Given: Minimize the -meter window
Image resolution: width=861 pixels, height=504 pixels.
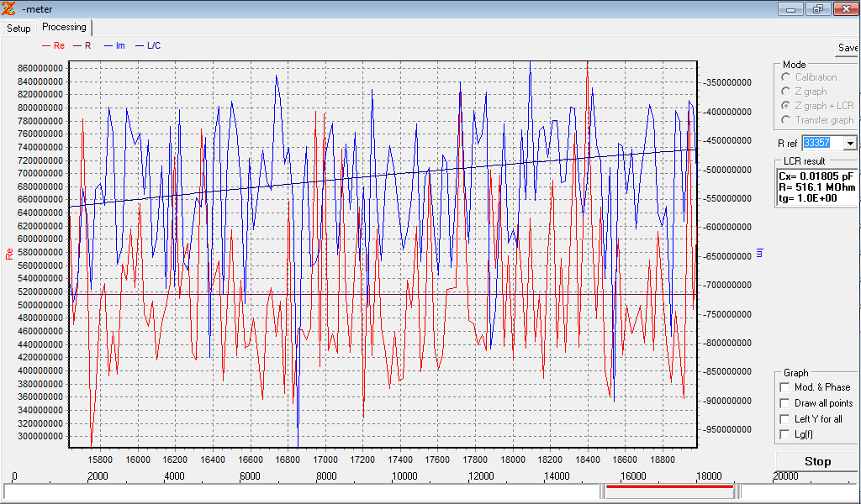Looking at the screenshot, I should (790, 8).
